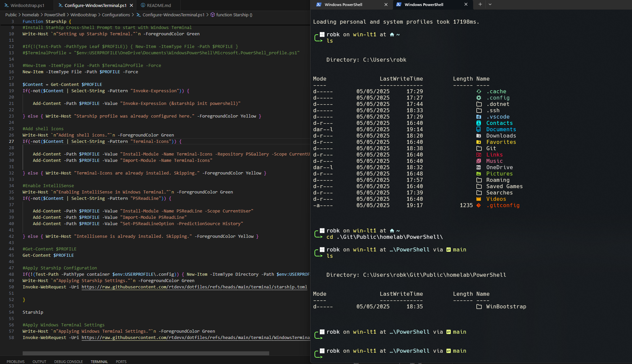
Task: Click the function symbol icon in breadcrumb
Action: pyautogui.click(x=212, y=15)
